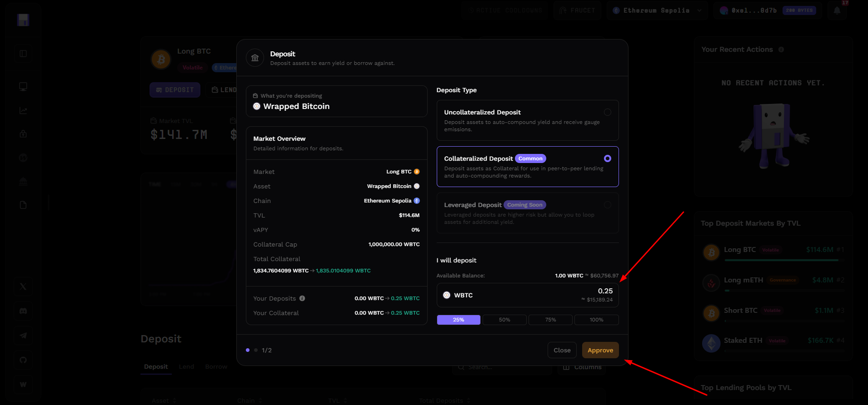Choose the 75% amount preset
Screen dimensions: 868x405
pyautogui.click(x=550, y=320)
